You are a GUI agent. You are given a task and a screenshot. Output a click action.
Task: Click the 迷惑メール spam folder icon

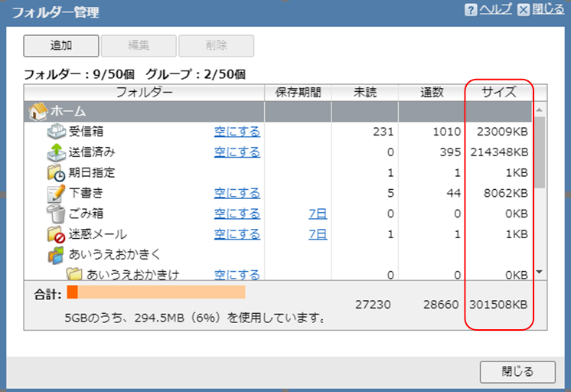pyautogui.click(x=57, y=234)
